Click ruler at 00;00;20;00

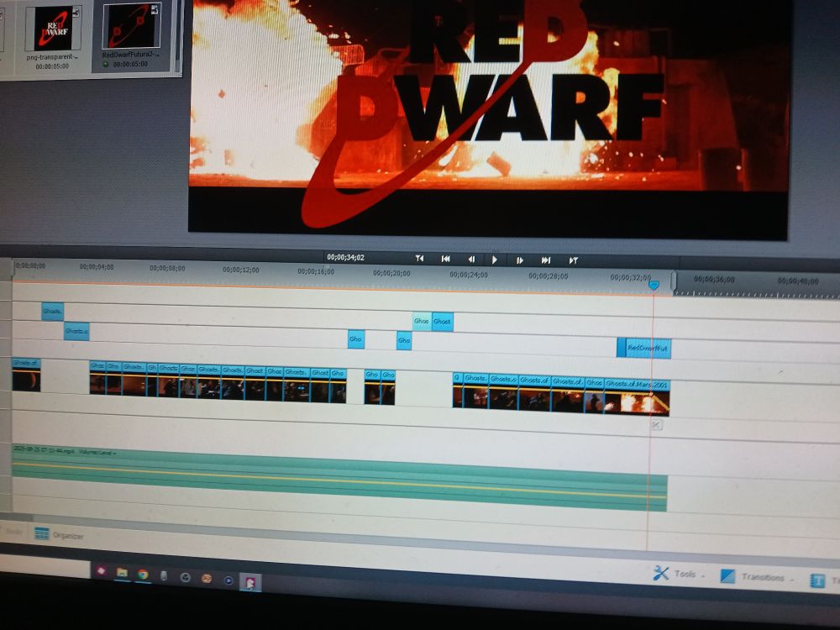coord(391,273)
